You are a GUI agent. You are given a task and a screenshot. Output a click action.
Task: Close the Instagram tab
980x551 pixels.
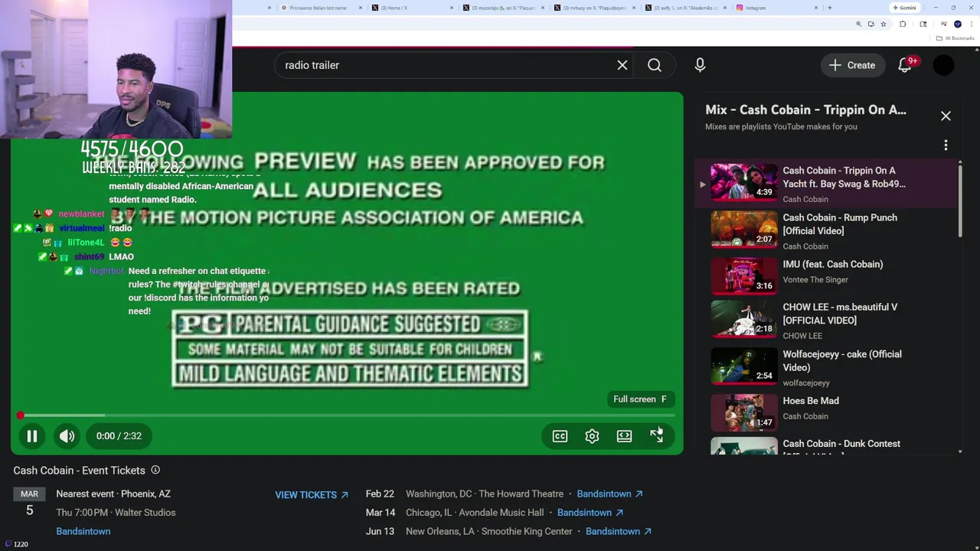816,8
